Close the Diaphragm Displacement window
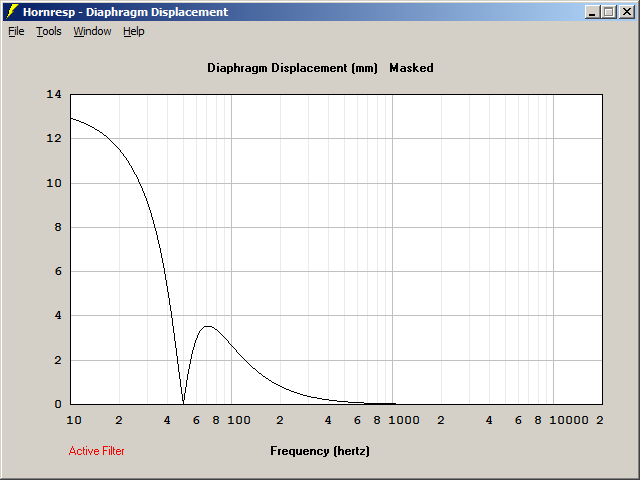 (627, 12)
